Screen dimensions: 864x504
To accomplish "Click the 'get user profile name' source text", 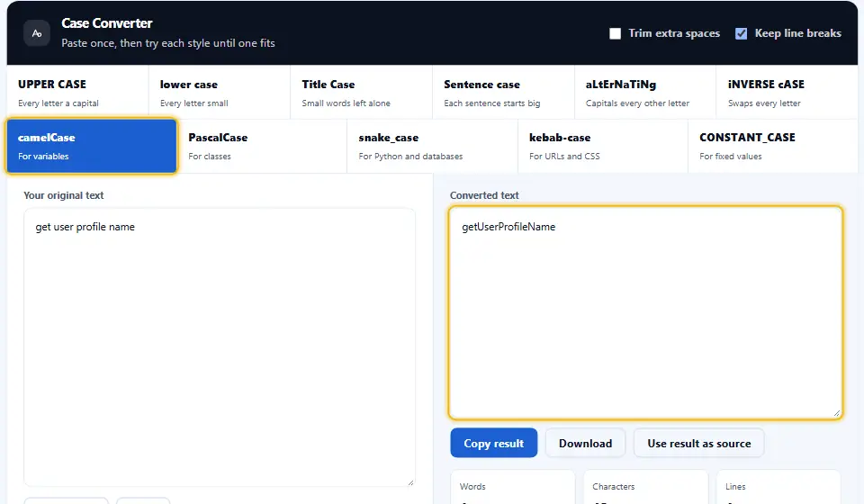I will (x=85, y=227).
